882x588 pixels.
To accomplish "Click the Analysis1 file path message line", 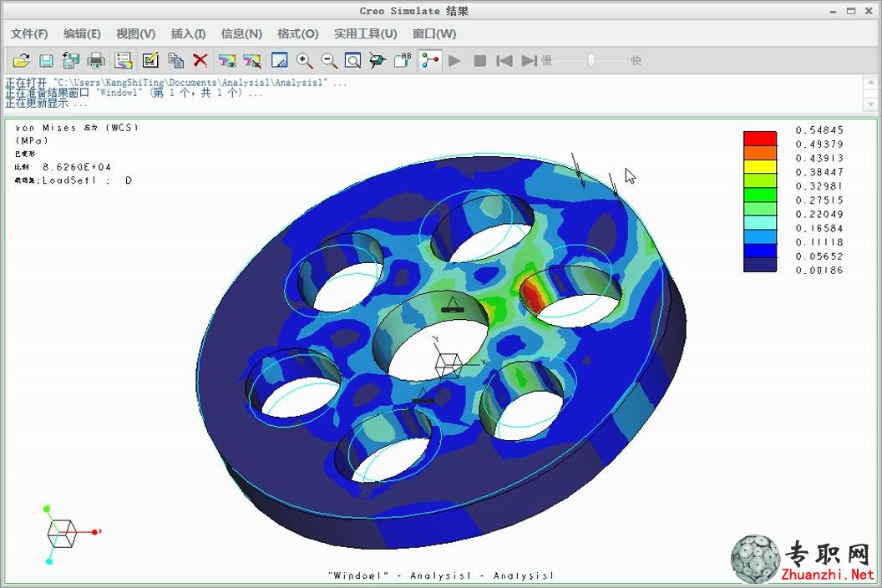I will click(176, 83).
